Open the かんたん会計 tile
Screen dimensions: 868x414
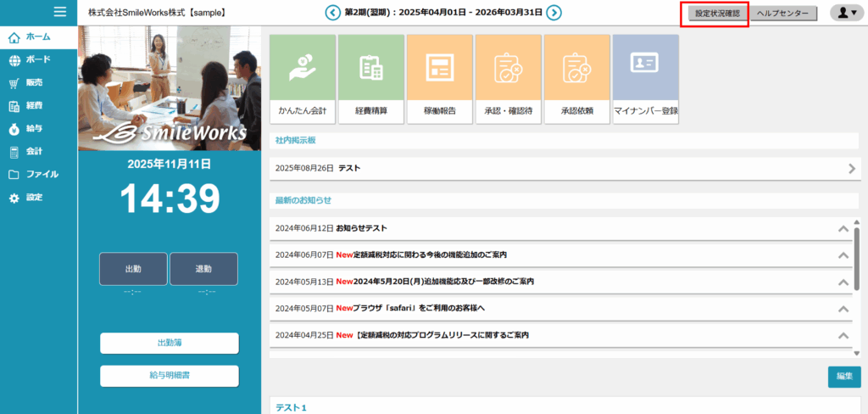click(303, 79)
